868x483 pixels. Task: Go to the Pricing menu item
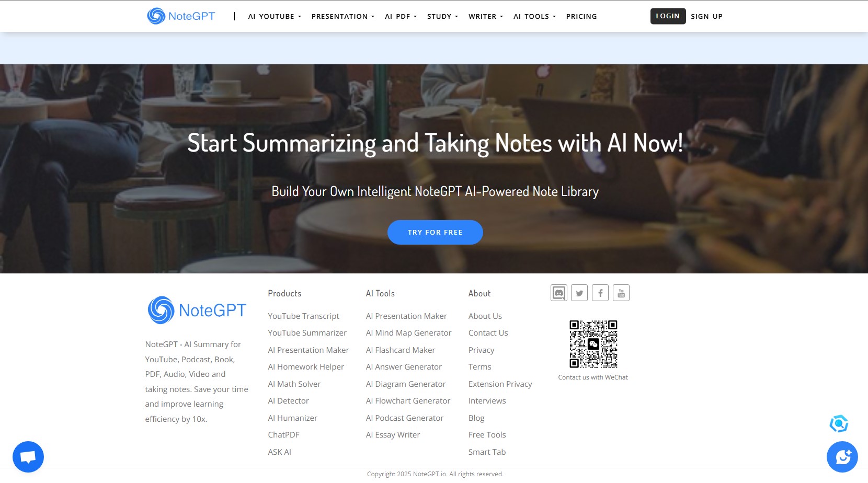(581, 16)
